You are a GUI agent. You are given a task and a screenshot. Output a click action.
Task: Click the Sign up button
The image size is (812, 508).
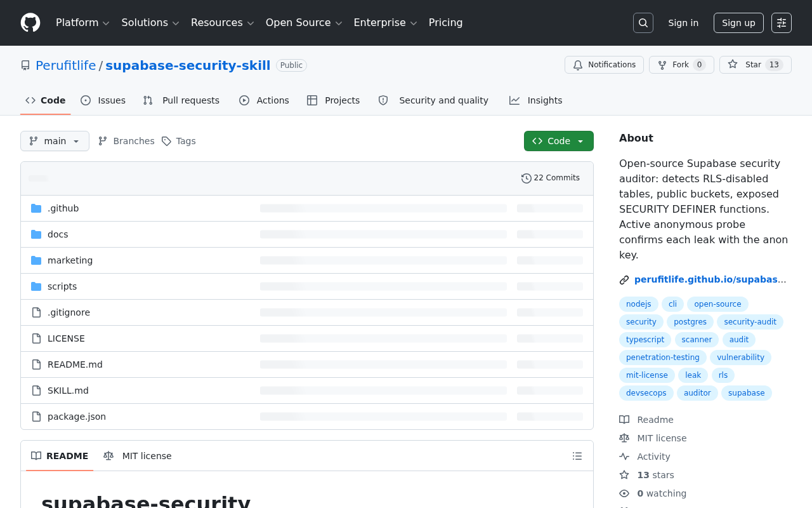click(738, 23)
